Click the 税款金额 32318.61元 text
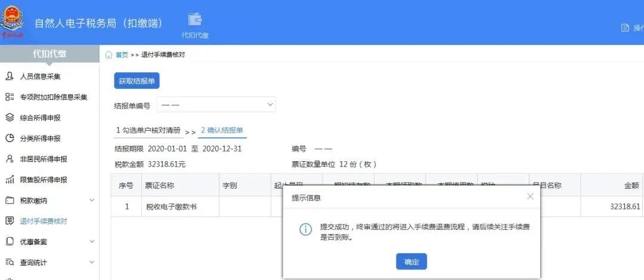 click(x=150, y=164)
